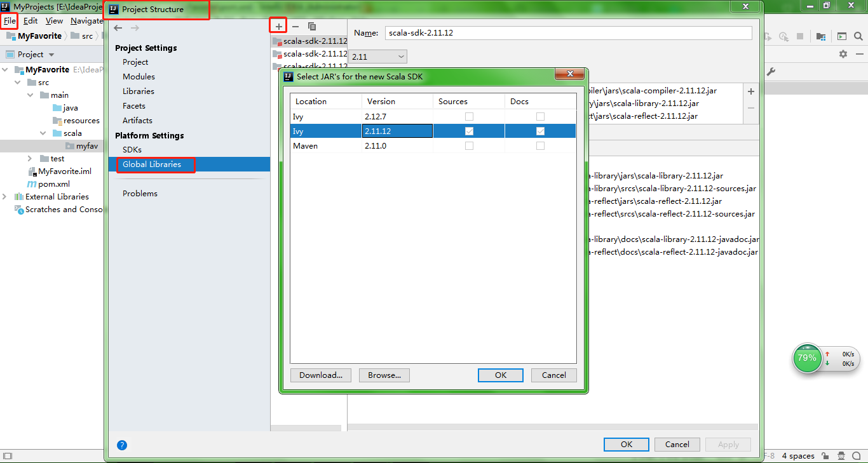This screenshot has height=463, width=868.
Task: Copy the selected global library
Action: tap(312, 26)
